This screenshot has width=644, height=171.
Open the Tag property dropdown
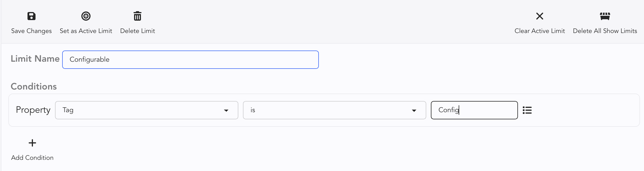(x=146, y=110)
